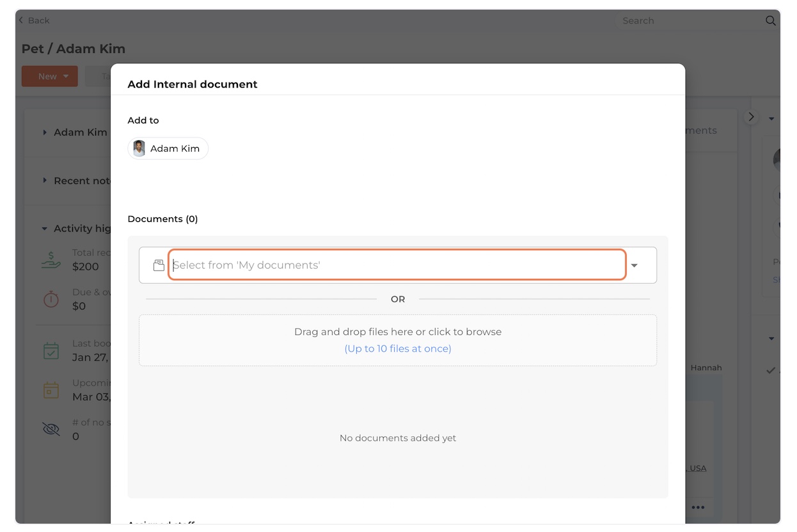Click the Select from 'My documents' field

(x=397, y=265)
